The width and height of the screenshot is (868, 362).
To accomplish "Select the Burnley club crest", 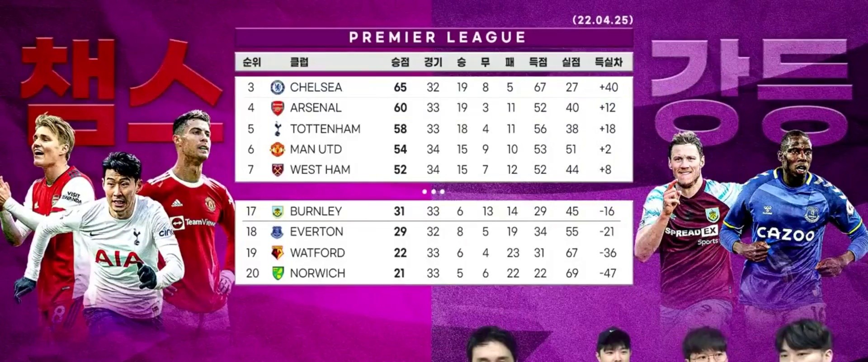I will [277, 211].
